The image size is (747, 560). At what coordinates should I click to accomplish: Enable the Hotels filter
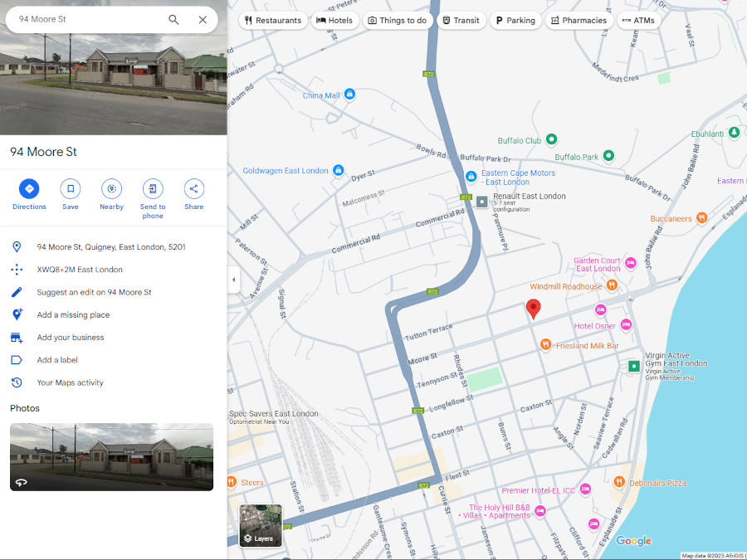click(334, 20)
